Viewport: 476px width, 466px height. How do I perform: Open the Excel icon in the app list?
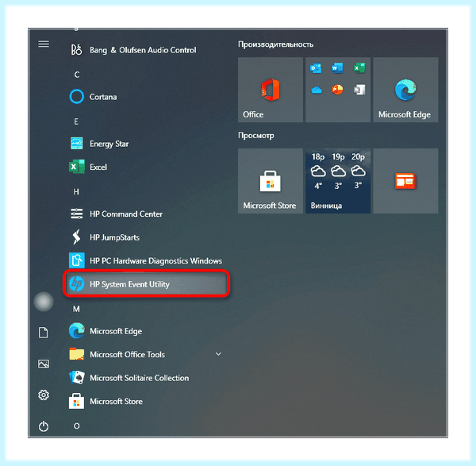76,167
